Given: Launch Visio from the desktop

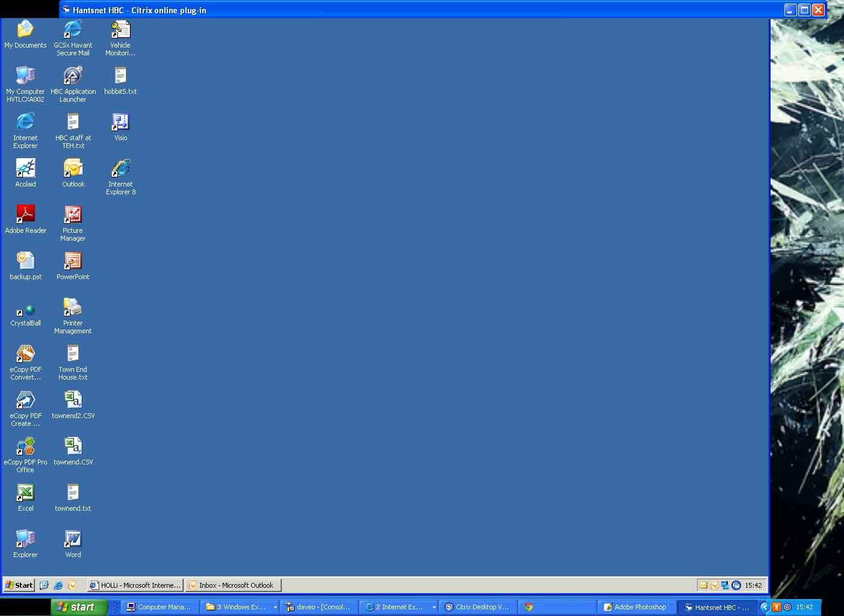Looking at the screenshot, I should coord(120,122).
